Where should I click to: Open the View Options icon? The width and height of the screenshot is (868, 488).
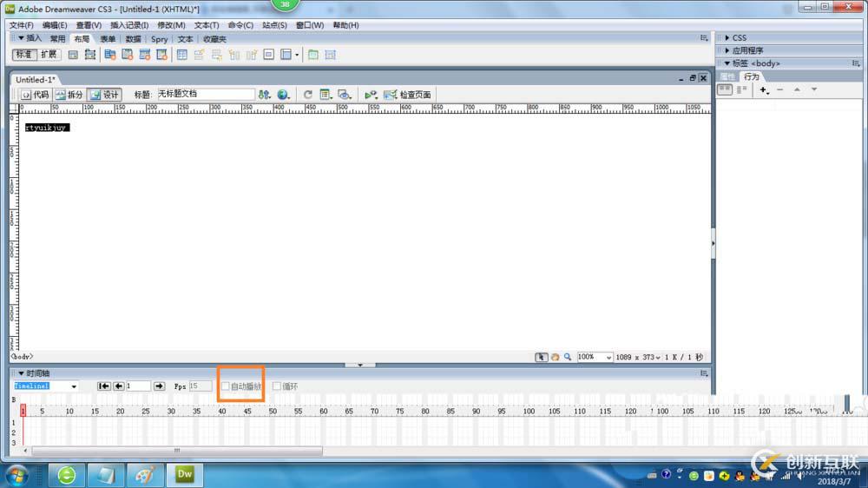tap(325, 95)
